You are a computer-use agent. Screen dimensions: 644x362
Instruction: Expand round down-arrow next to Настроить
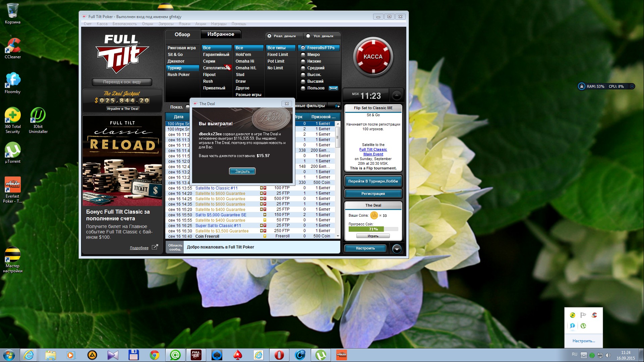397,248
